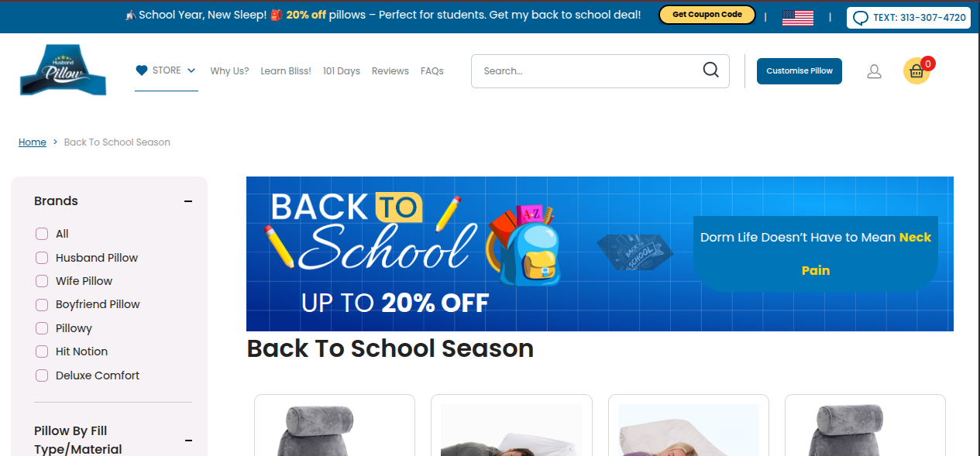Click the Husband Pillow logo
The image size is (980, 456).
click(63, 70)
